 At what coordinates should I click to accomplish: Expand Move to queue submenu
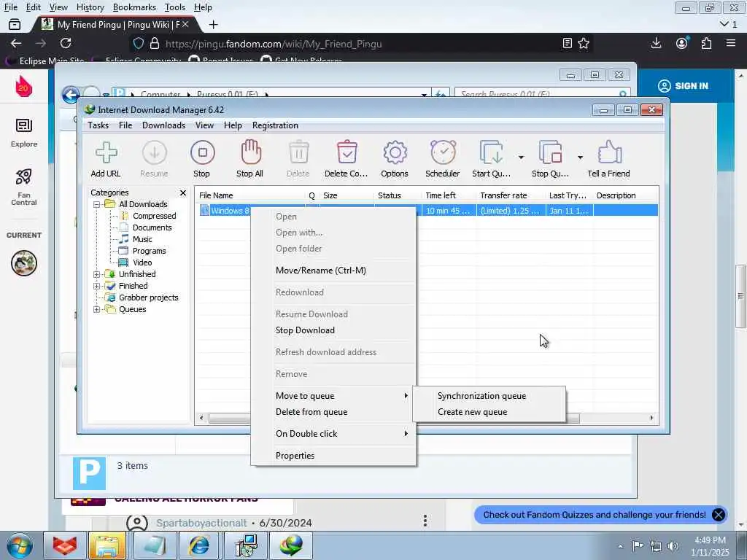point(333,396)
